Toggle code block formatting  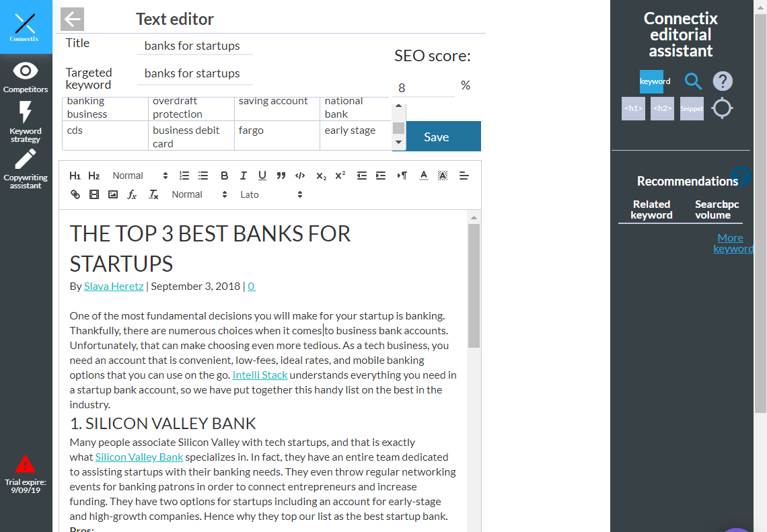coord(300,176)
